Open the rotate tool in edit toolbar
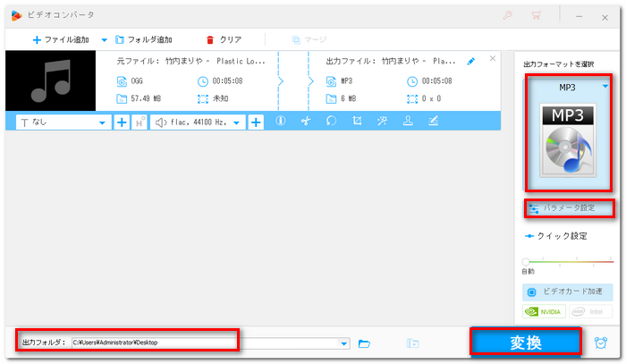The image size is (626, 364). click(331, 122)
